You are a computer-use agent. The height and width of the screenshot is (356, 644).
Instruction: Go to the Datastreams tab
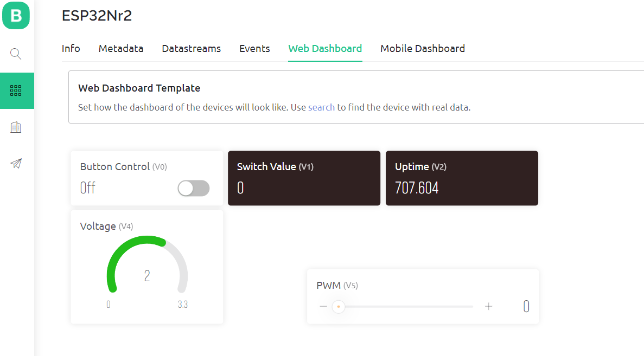pos(191,49)
